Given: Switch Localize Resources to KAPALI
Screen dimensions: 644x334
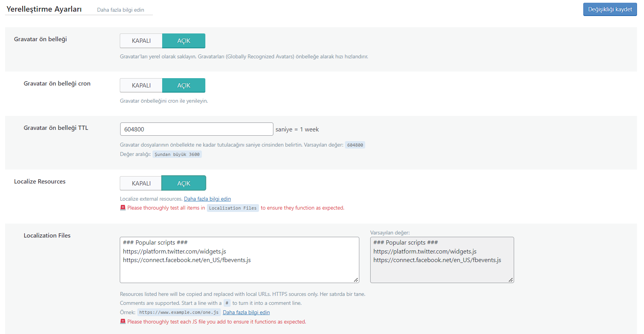Looking at the screenshot, I should (x=141, y=184).
